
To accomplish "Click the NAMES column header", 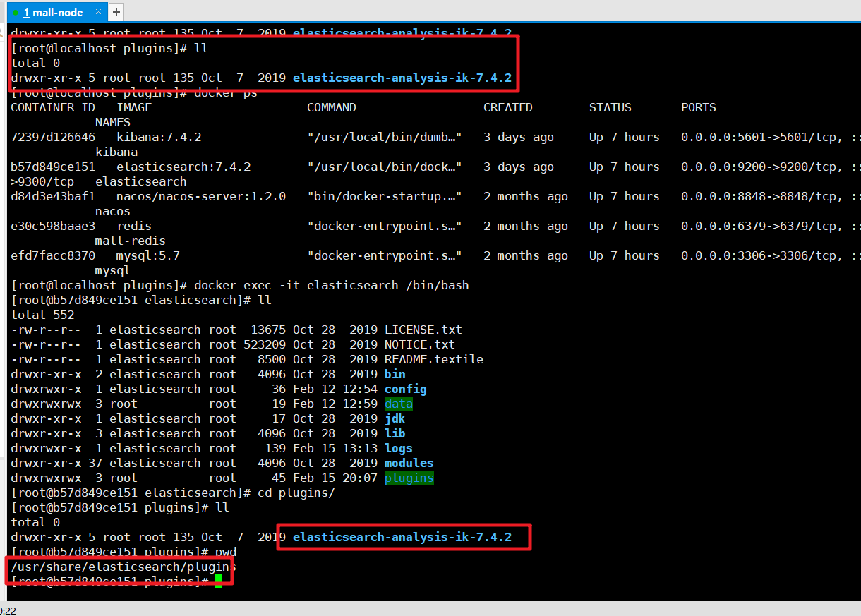I will click(113, 122).
